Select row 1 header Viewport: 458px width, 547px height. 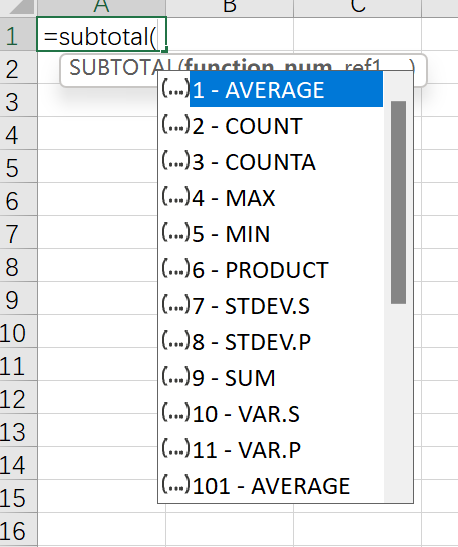tap(18, 34)
